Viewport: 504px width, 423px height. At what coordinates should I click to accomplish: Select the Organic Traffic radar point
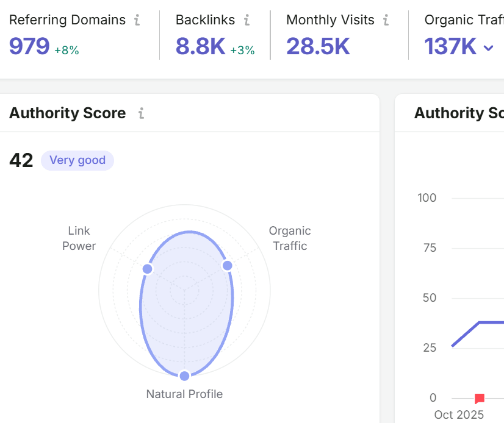coord(227,266)
